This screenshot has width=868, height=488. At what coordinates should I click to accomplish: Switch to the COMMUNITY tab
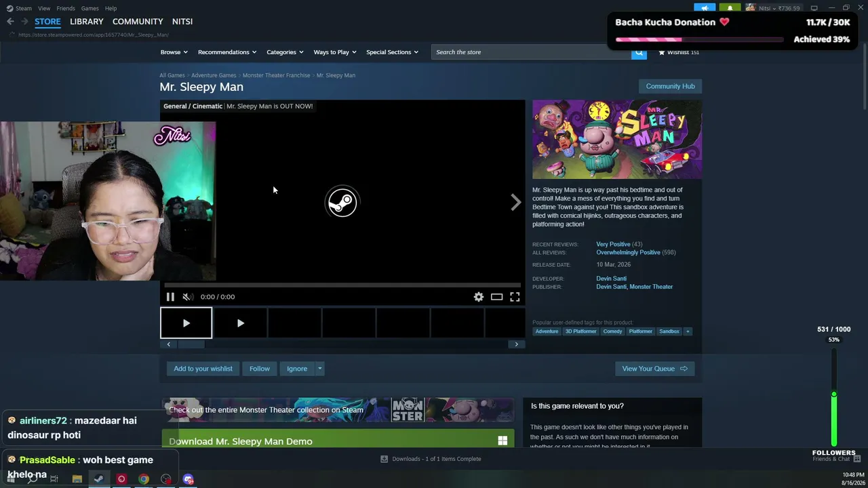coord(138,22)
